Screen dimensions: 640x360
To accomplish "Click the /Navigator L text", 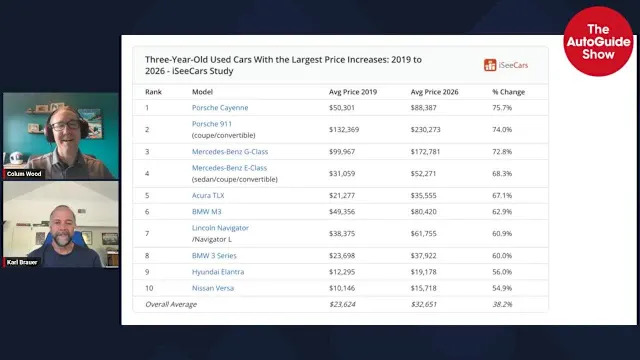I will click(x=212, y=240).
